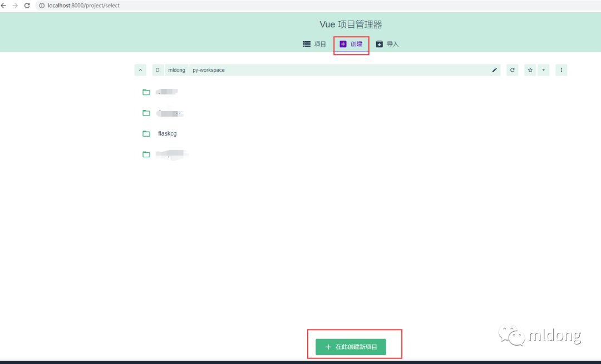This screenshot has width=601, height=364.
Task: Select the D: drive path segment
Action: coord(158,70)
